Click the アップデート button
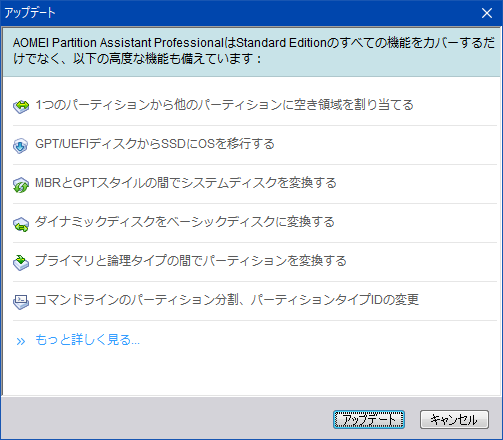The height and width of the screenshot is (440, 503). [x=369, y=419]
